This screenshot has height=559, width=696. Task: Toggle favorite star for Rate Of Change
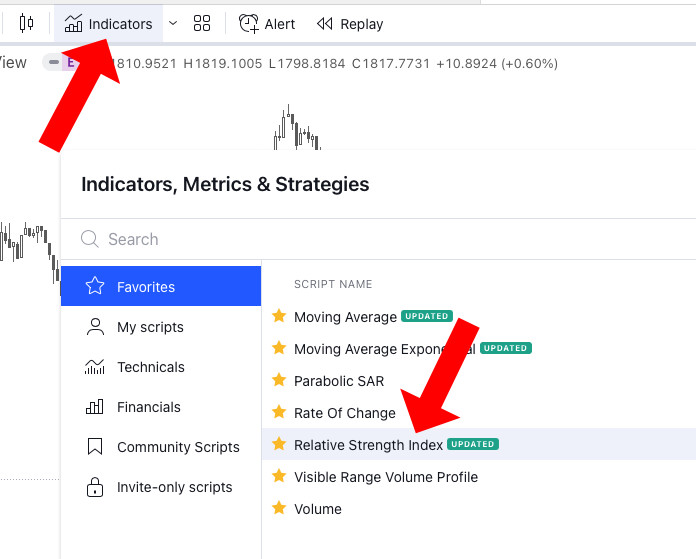[279, 412]
